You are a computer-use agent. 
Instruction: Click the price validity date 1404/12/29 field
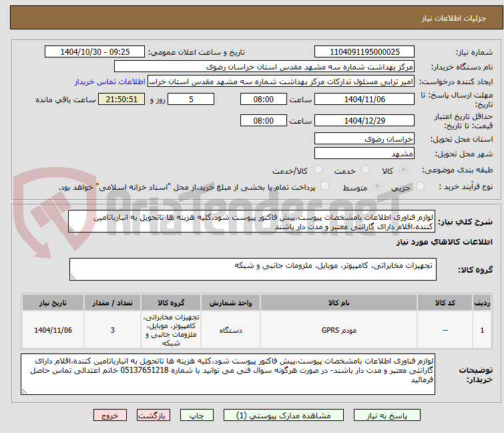(x=364, y=120)
